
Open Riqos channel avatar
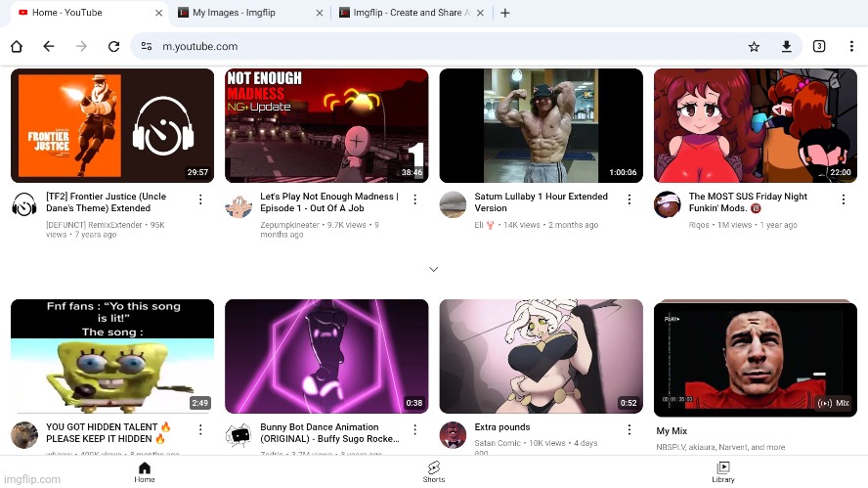click(x=667, y=205)
